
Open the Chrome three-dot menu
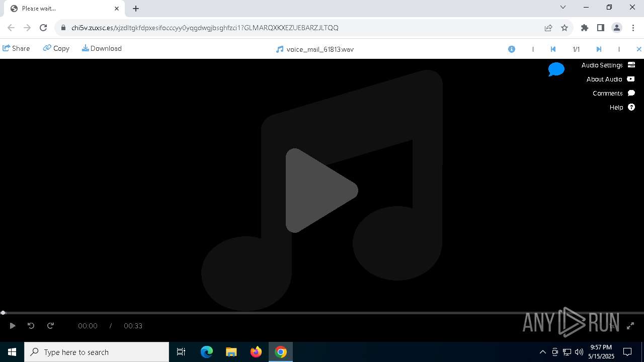coord(632,28)
